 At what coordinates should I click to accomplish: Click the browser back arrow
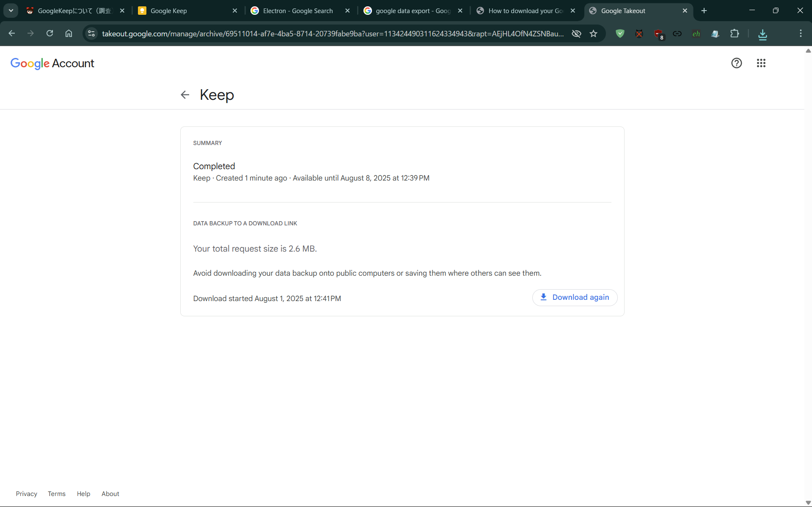[x=12, y=33]
